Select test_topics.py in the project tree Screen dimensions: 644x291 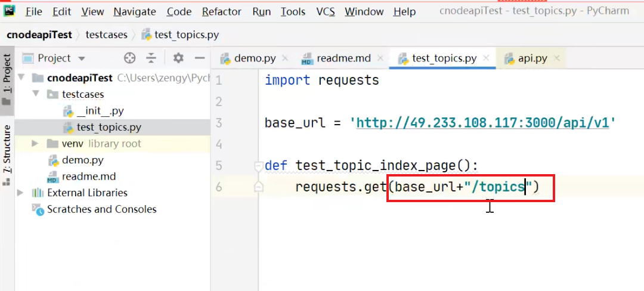click(109, 127)
